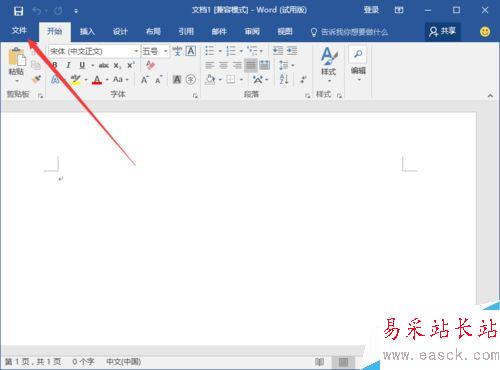The image size is (500, 370).
Task: Toggle character shading 'A' icon
Action: [x=177, y=79]
